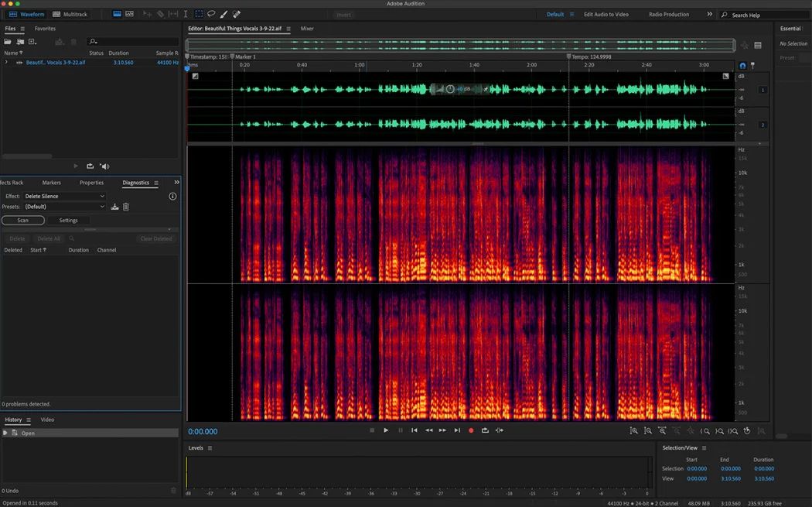812x507 pixels.
Task: Toggle auto-play speaker in Files panel
Action: tap(104, 166)
